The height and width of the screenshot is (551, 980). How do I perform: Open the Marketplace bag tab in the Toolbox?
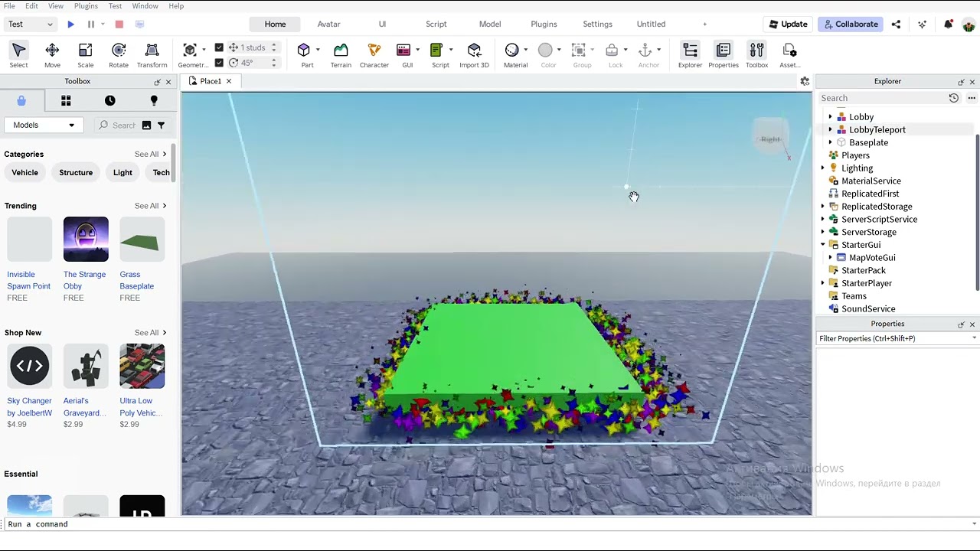(x=21, y=101)
